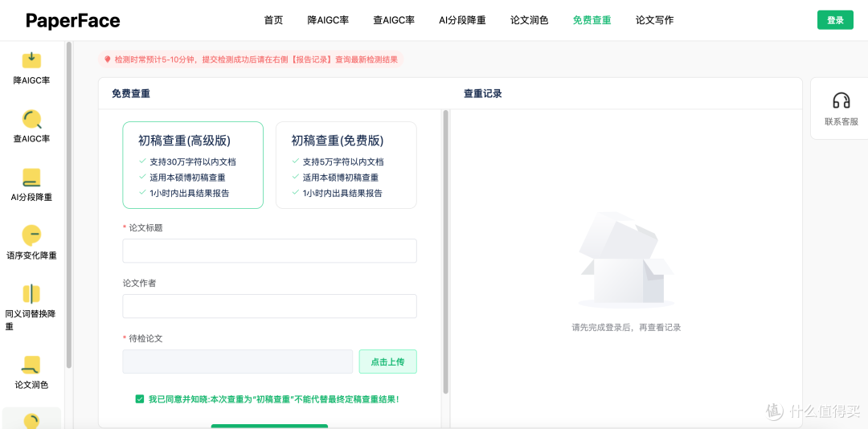
Task: Click the 请先完成登录后，再查看记录 message
Action: (626, 327)
